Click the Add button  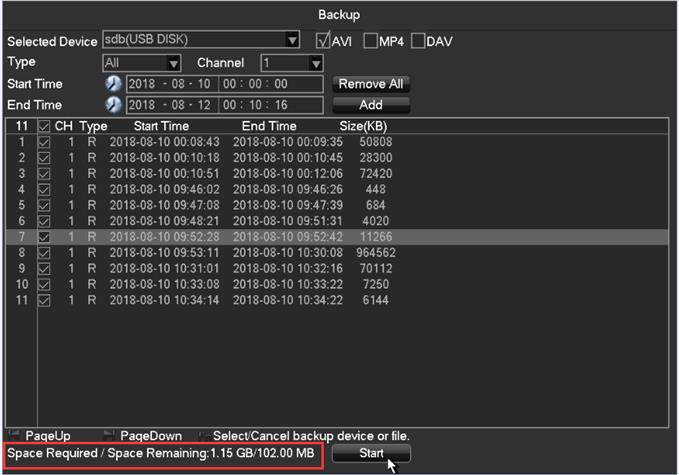pos(371,105)
